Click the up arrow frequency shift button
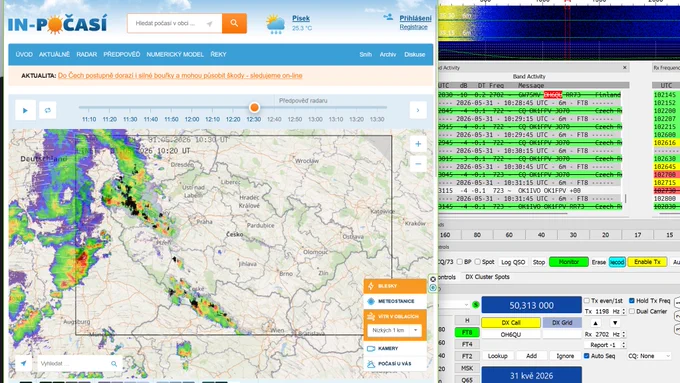 tap(596, 323)
